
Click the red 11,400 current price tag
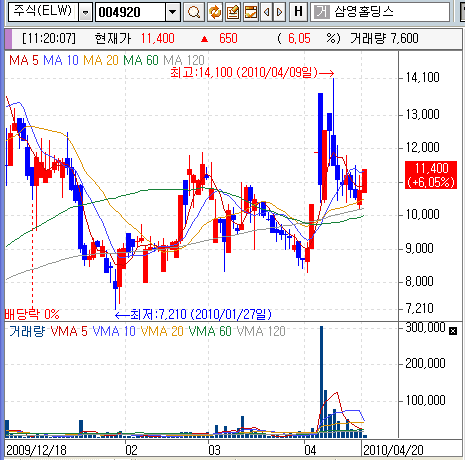pos(431,175)
